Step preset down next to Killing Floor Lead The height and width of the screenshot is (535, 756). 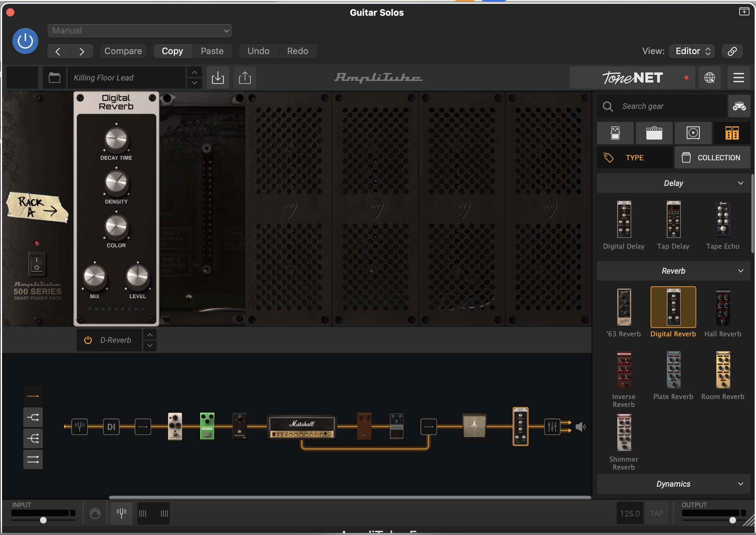pyautogui.click(x=194, y=83)
